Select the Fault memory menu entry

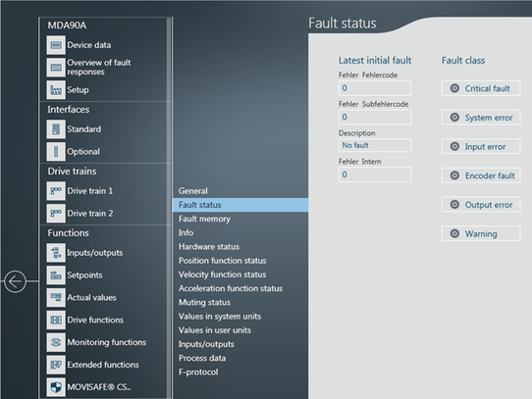pos(204,219)
